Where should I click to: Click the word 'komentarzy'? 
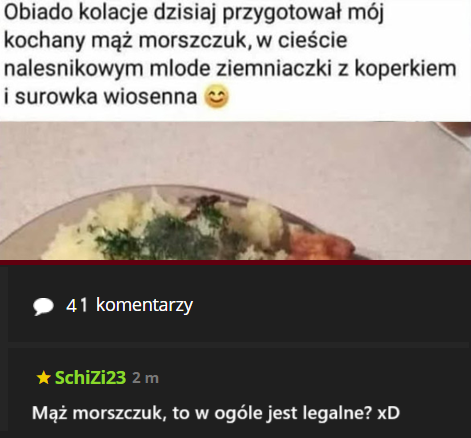tap(144, 305)
